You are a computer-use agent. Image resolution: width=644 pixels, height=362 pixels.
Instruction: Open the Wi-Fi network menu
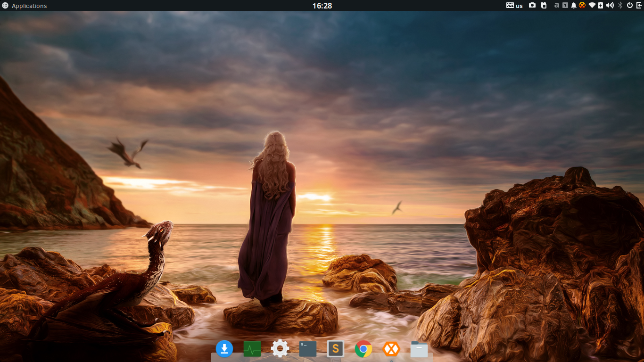click(592, 5)
